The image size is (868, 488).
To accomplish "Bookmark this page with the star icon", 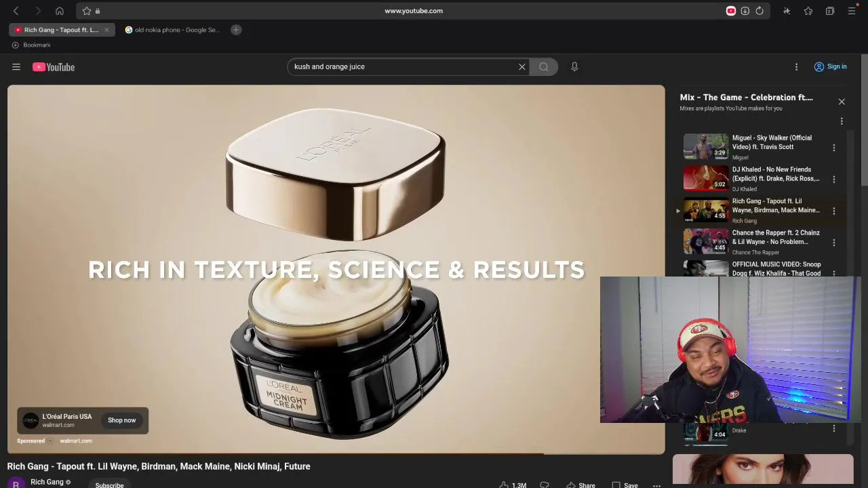I will click(87, 11).
